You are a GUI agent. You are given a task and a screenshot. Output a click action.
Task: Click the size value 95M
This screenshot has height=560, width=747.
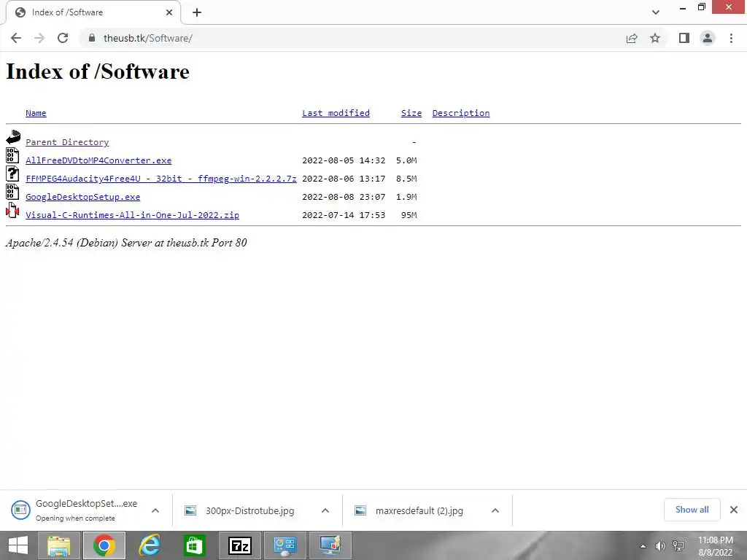tap(409, 215)
